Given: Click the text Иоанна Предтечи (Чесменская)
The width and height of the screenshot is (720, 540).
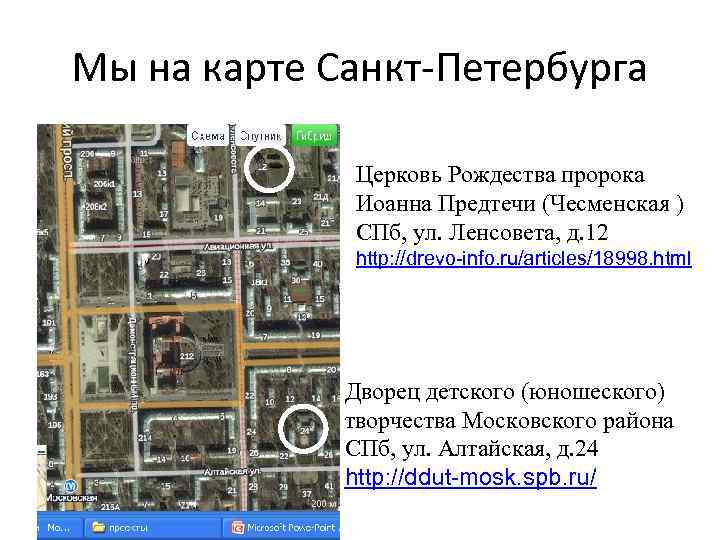Looking at the screenshot, I should (520, 204).
